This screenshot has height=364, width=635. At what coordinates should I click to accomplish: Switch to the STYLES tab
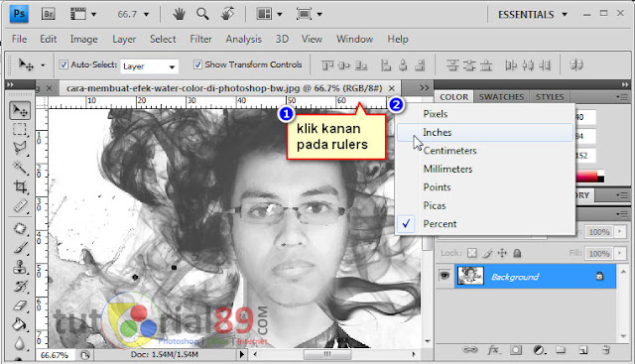[x=550, y=97]
